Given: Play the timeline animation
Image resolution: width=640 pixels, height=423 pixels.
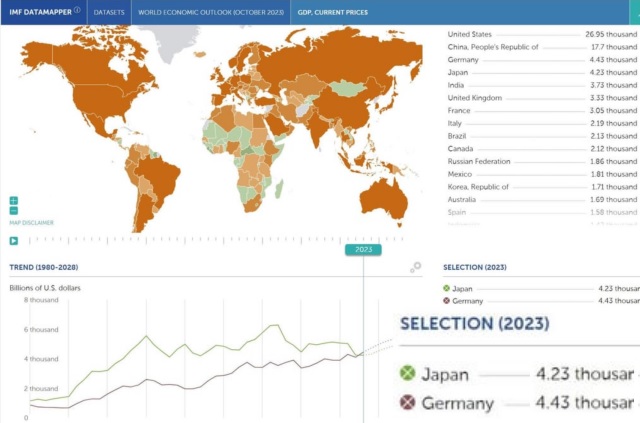Looking at the screenshot, I should [x=14, y=241].
